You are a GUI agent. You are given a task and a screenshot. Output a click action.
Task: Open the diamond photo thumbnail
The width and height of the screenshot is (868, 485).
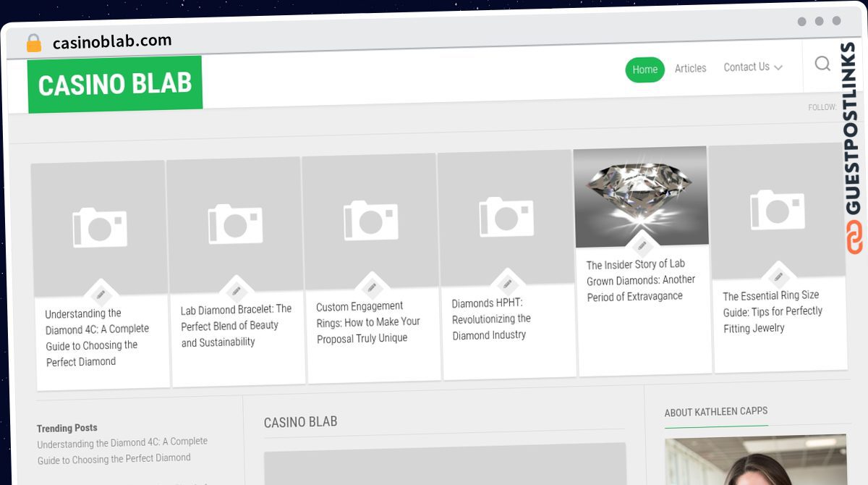[641, 194]
